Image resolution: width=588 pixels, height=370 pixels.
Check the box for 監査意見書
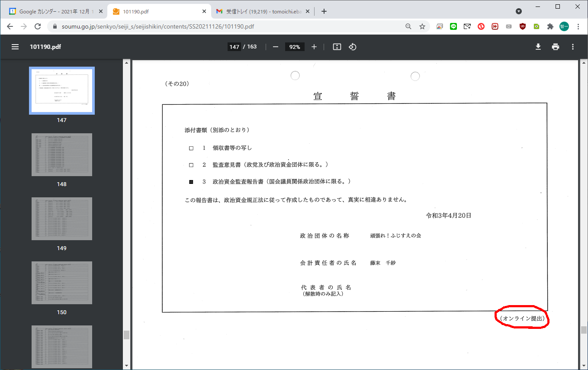[191, 165]
